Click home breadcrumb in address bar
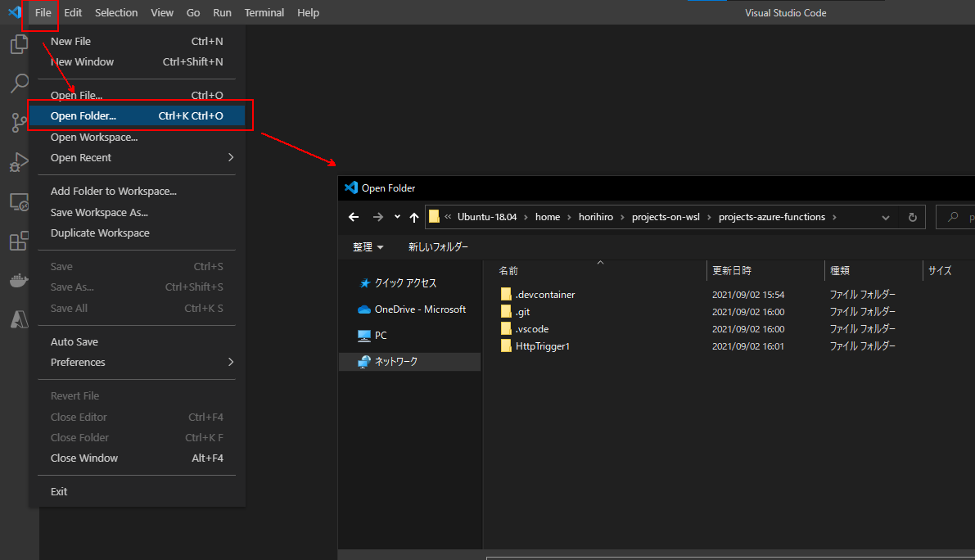Image resolution: width=975 pixels, height=560 pixels. tap(547, 217)
